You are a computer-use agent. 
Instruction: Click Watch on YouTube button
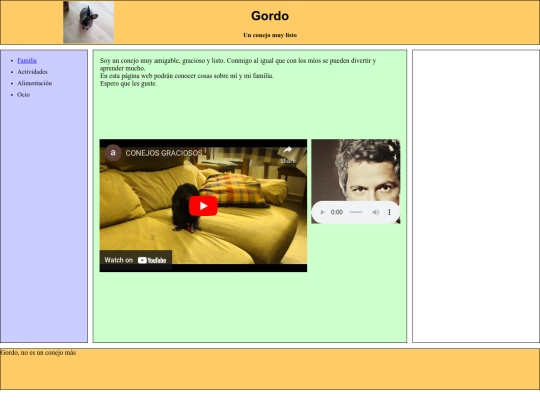point(136,260)
